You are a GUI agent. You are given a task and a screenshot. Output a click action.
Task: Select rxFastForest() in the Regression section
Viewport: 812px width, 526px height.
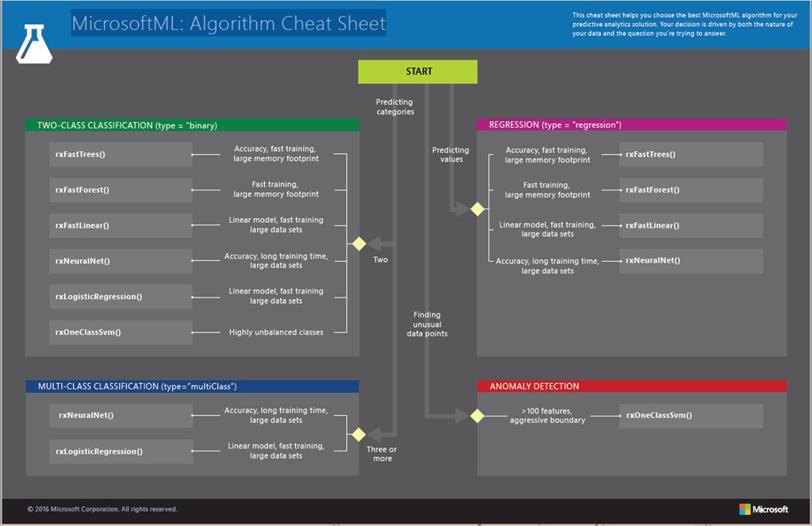691,190
